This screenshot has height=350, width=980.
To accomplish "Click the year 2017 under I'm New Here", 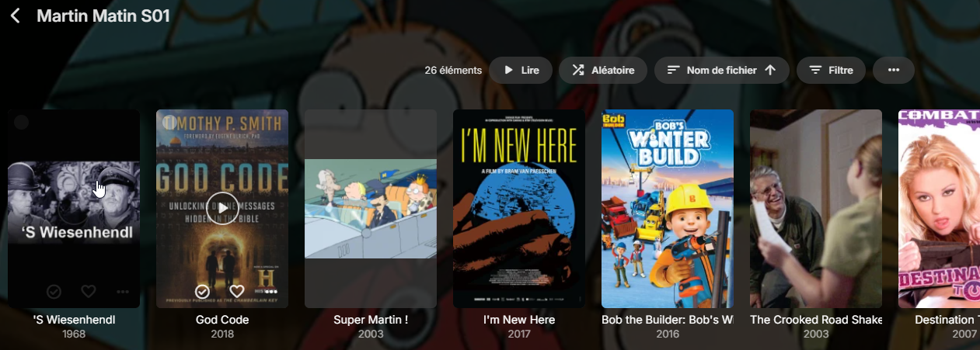I will coord(519,334).
